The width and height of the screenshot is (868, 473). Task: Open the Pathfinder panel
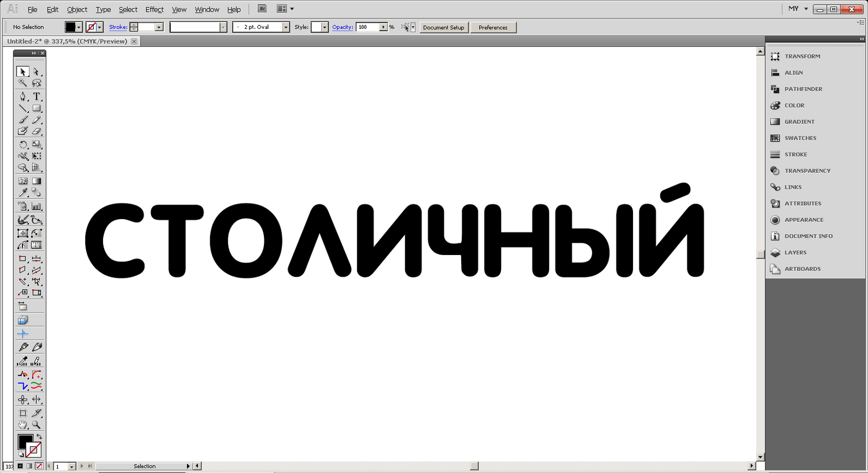pyautogui.click(x=802, y=89)
